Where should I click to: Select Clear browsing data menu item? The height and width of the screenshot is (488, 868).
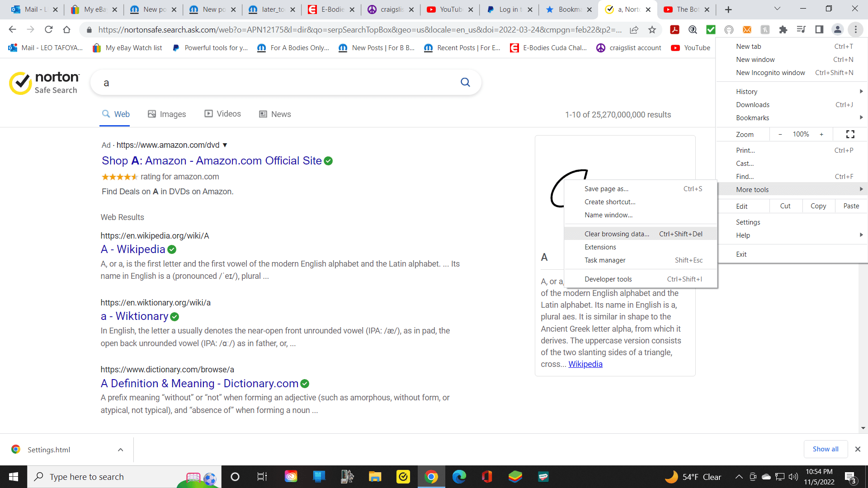point(617,234)
